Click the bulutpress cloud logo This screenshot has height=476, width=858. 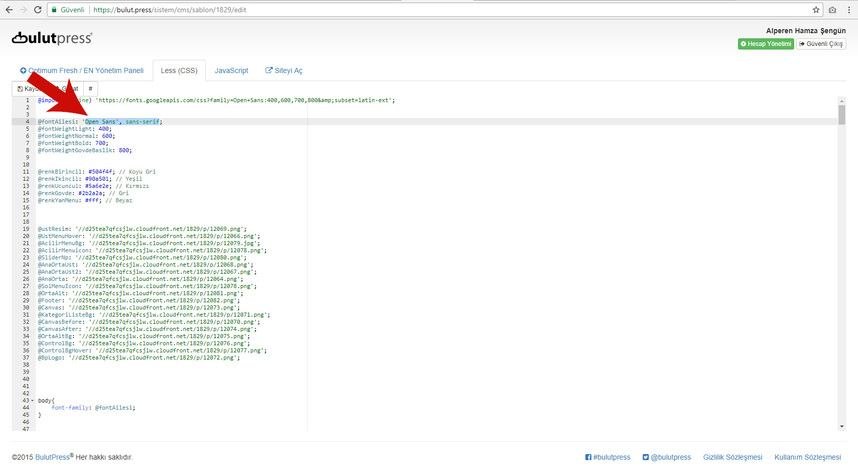[x=51, y=38]
